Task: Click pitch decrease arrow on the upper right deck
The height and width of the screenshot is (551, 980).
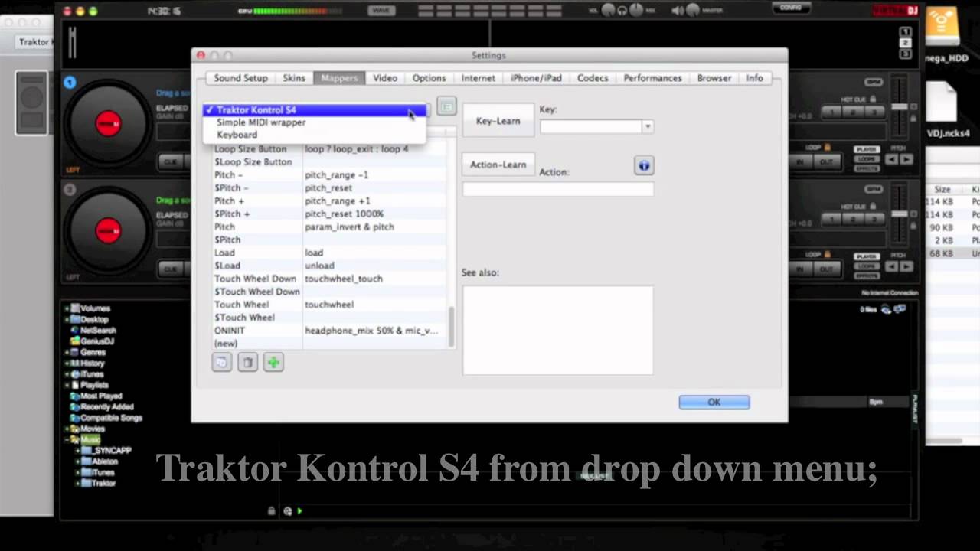Action: point(892,159)
